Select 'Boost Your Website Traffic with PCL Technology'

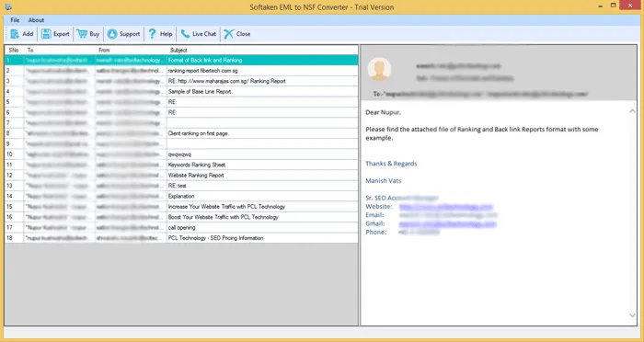tap(181, 217)
